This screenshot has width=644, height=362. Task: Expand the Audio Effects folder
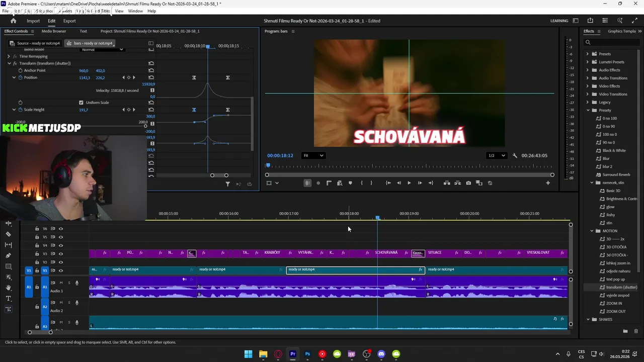(587, 70)
